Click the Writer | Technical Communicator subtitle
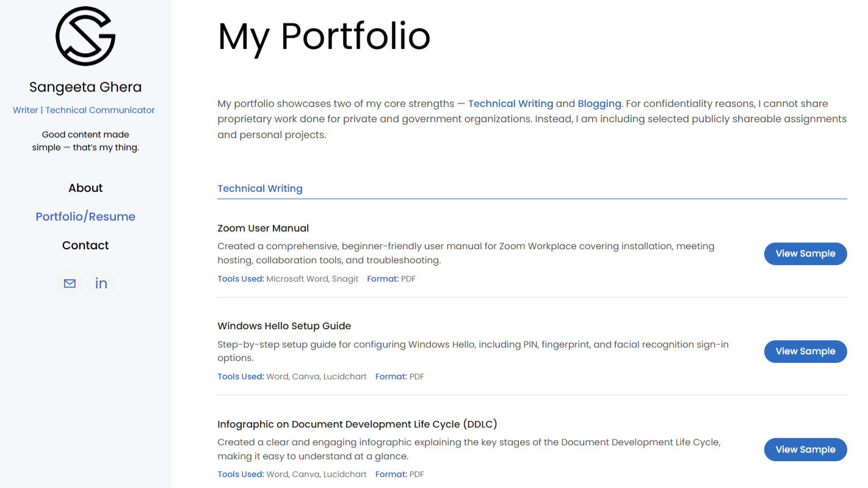The width and height of the screenshot is (868, 488). click(x=84, y=111)
